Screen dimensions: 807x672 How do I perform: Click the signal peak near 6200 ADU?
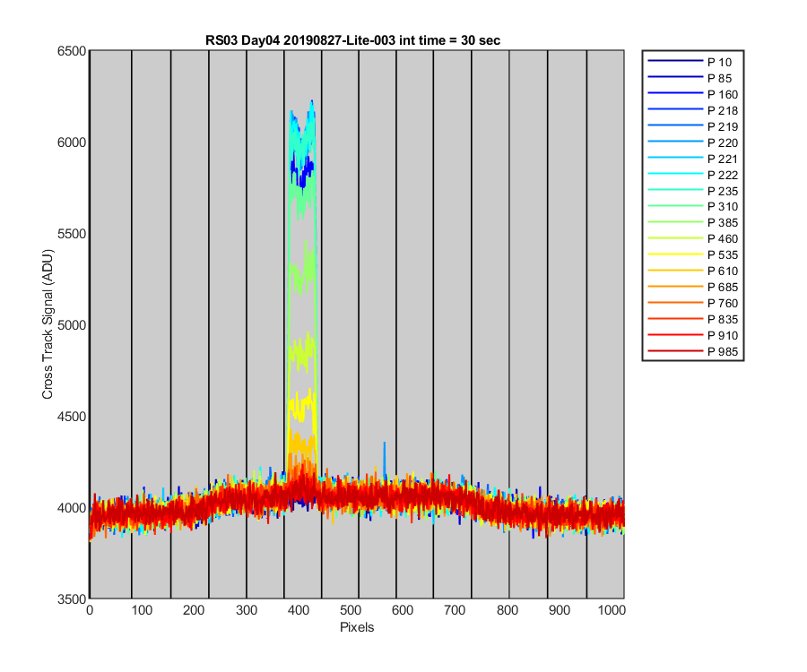(x=312, y=102)
